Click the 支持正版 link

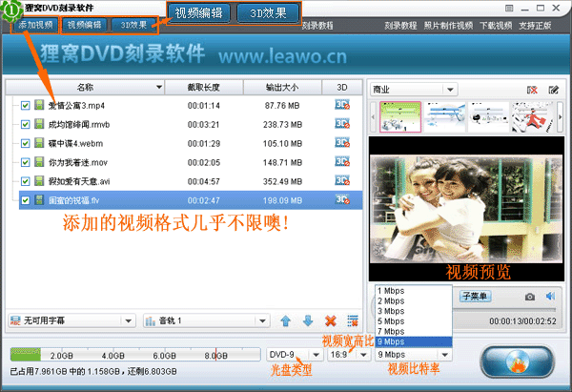point(535,26)
